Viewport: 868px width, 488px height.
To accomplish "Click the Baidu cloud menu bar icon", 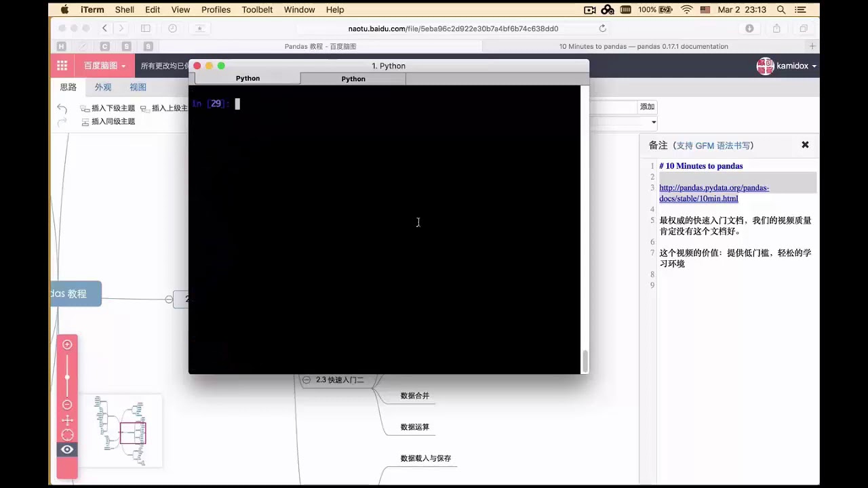I will 608,9.
